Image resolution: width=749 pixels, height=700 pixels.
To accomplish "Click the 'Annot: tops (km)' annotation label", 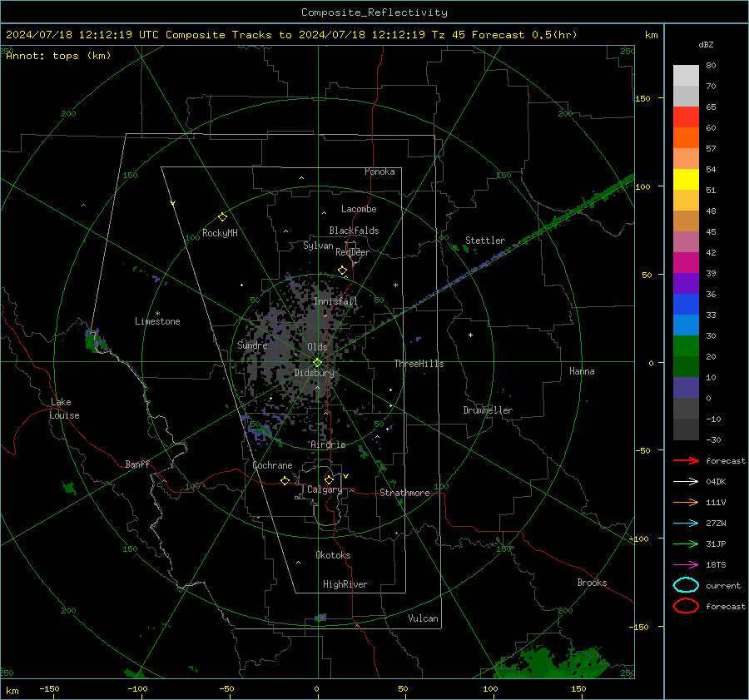I will coord(58,56).
